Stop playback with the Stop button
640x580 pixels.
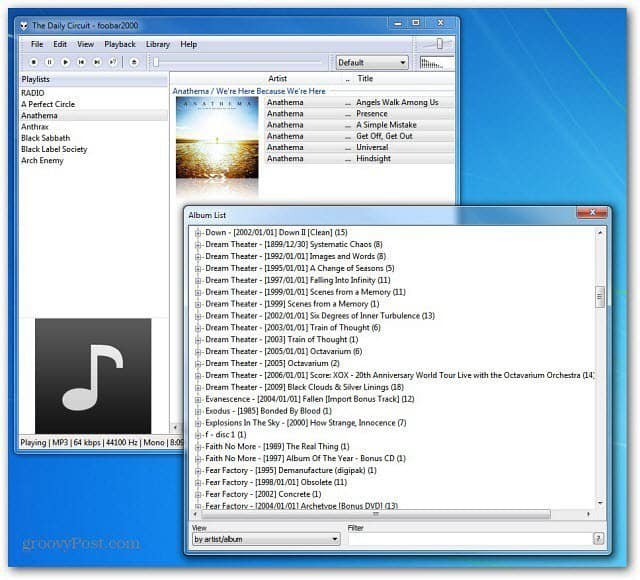[x=34, y=62]
